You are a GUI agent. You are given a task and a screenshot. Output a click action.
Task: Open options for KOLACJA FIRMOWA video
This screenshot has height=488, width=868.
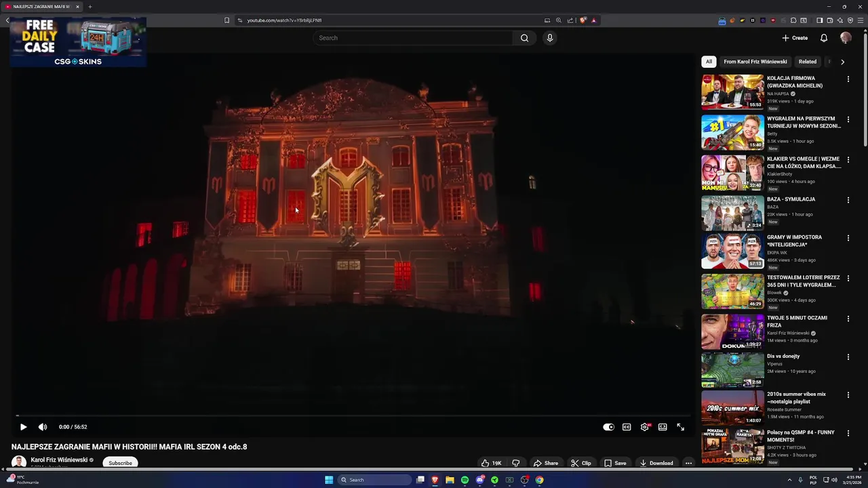848,79
